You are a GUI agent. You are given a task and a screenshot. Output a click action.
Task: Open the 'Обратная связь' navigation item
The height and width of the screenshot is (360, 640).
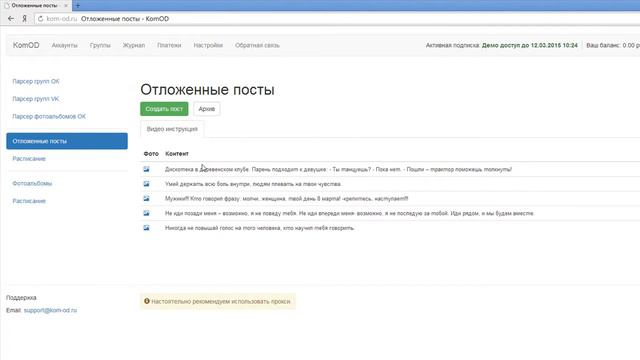click(257, 45)
